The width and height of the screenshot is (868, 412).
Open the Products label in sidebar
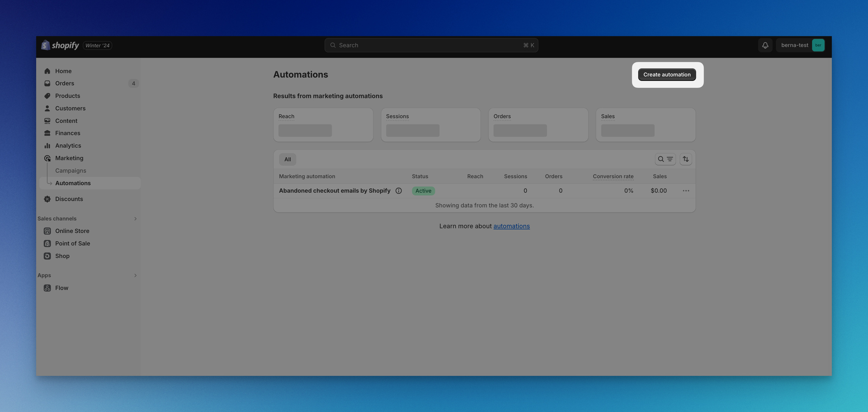pyautogui.click(x=67, y=96)
